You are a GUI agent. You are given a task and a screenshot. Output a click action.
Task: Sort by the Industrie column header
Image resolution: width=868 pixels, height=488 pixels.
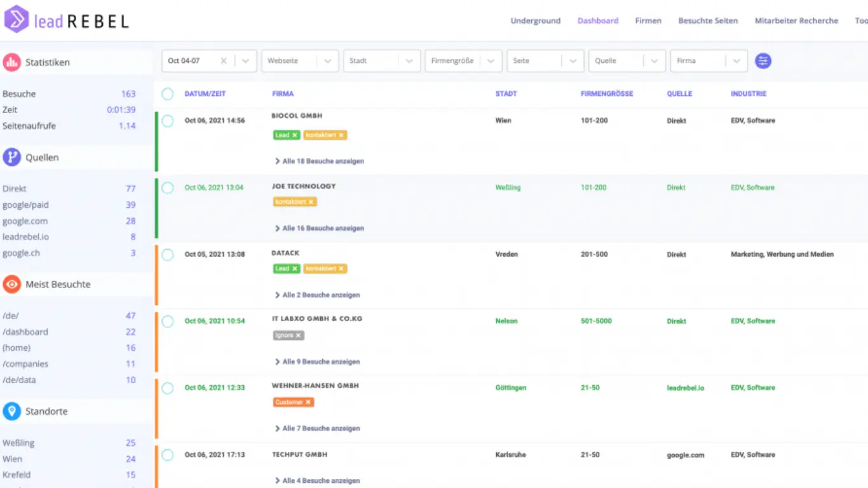coord(749,94)
